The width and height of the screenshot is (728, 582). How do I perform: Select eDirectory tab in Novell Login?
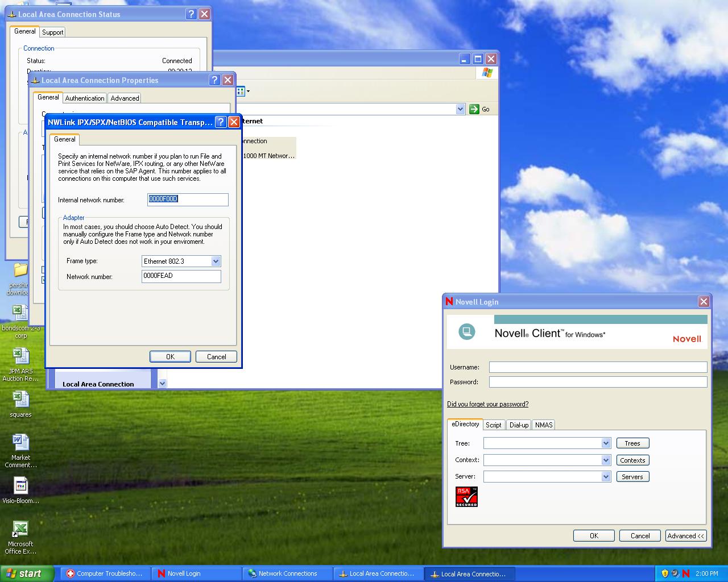[465, 424]
